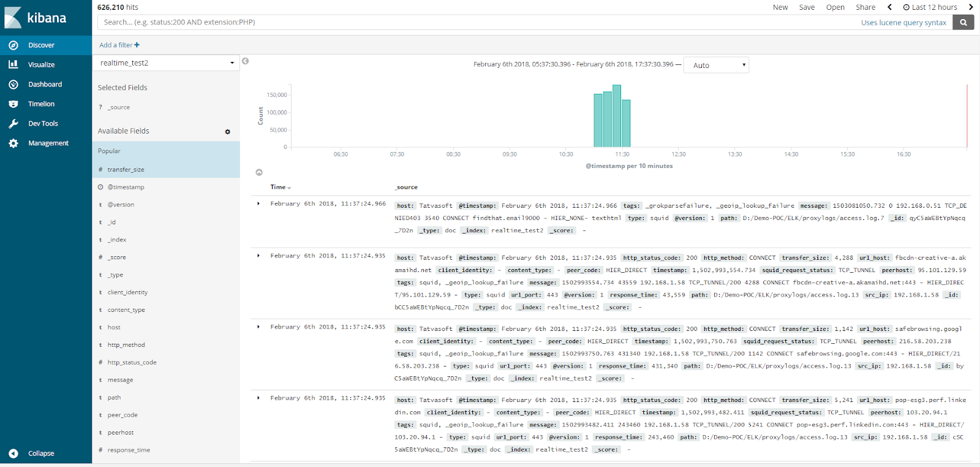The image size is (980, 467).
Task: Click the Add a filter link
Action: [x=119, y=45]
